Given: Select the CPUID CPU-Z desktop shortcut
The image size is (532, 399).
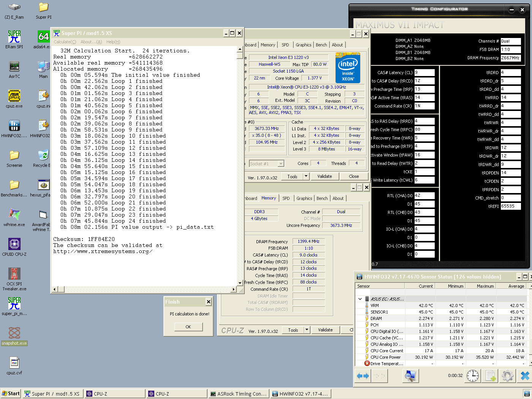Looking at the screenshot, I should 14,247.
